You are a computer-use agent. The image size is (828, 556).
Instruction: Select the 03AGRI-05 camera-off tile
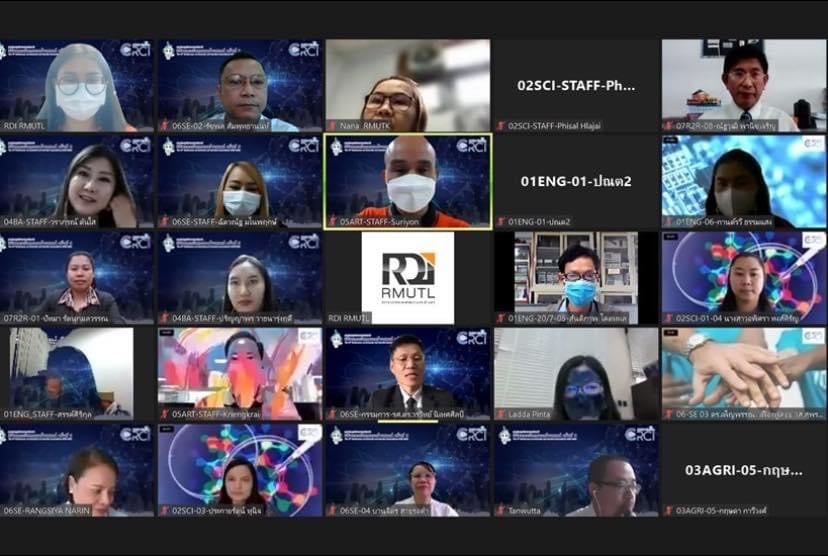click(744, 469)
